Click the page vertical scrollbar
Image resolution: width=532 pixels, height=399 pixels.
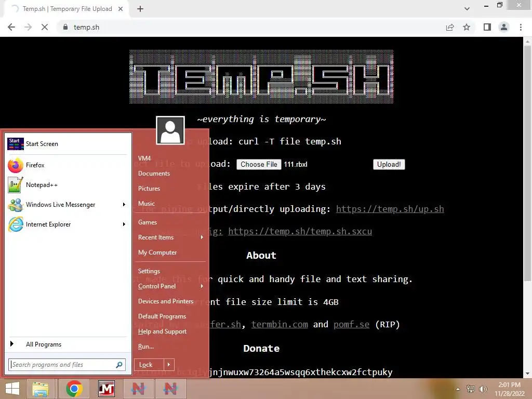point(527,163)
